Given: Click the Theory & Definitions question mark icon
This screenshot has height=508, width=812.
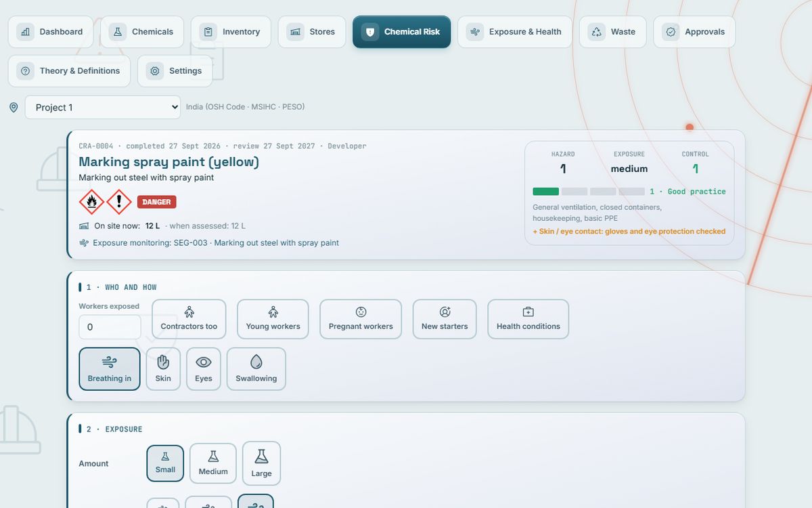Looking at the screenshot, I should (x=26, y=71).
